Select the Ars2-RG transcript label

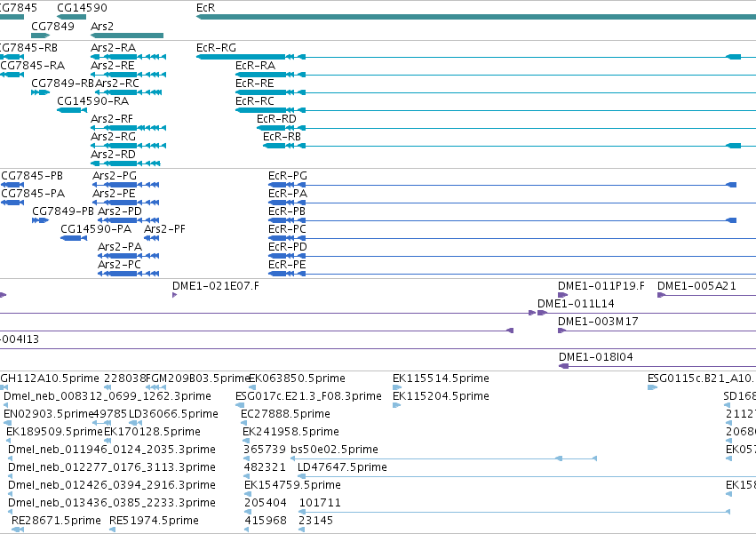114,137
